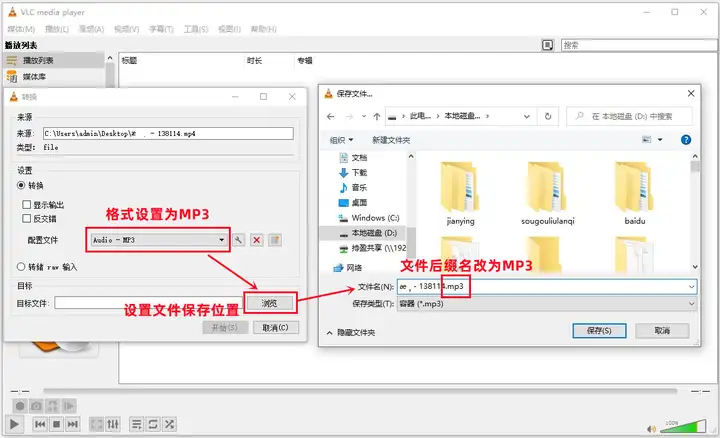Select the 转换 radio button

pyautogui.click(x=21, y=185)
